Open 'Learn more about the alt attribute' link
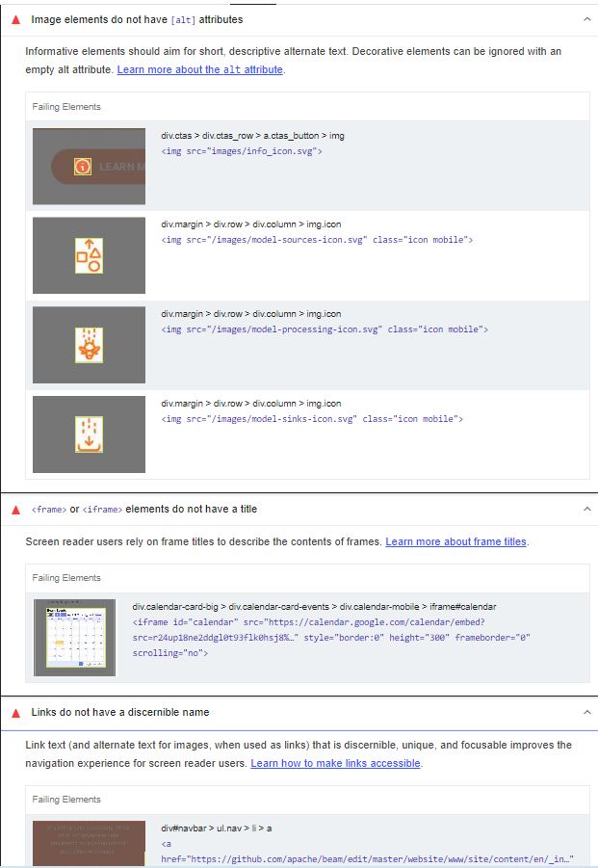Viewport: 598px width, 868px height. [199, 69]
